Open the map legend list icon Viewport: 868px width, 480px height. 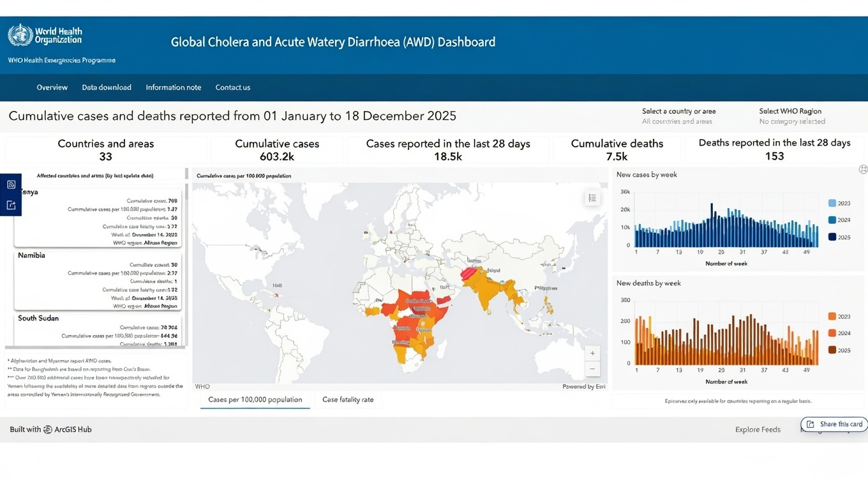click(592, 198)
